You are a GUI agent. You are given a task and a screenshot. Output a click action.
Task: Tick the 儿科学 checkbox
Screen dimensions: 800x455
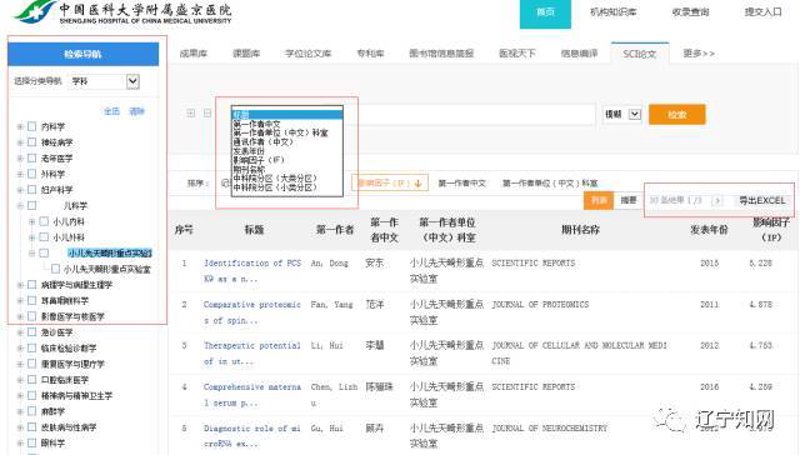click(x=32, y=205)
